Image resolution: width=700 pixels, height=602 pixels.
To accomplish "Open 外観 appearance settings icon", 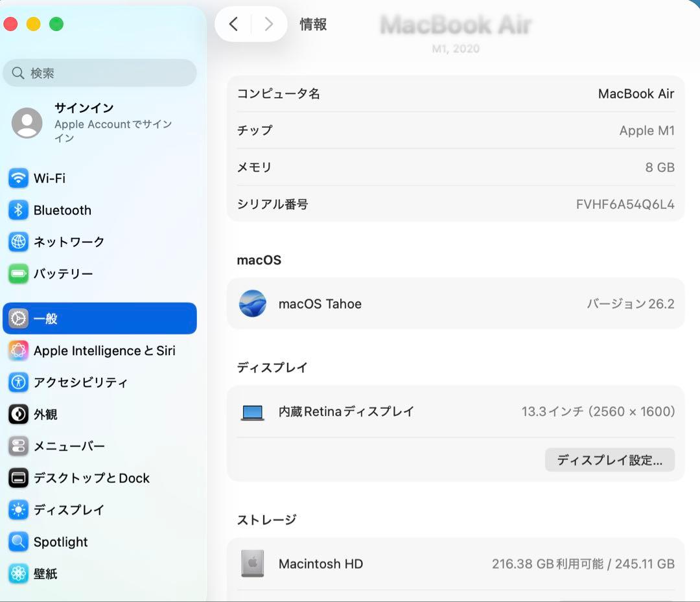I will (17, 414).
